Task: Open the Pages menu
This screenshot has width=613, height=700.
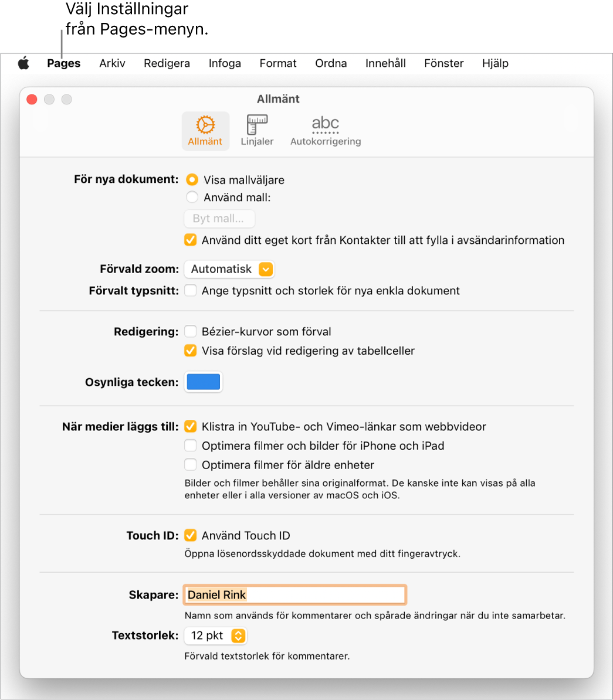Action: pos(63,63)
